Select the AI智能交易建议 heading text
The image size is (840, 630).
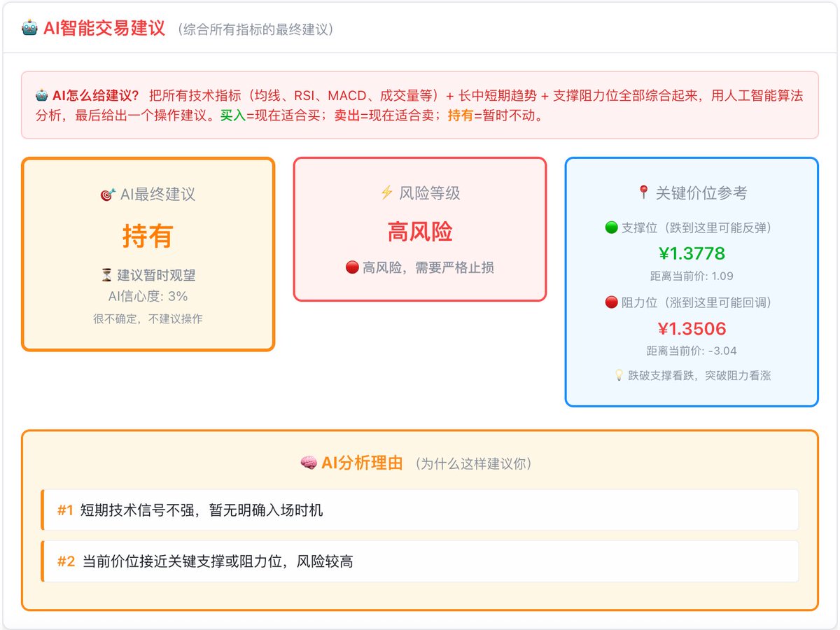click(x=104, y=29)
